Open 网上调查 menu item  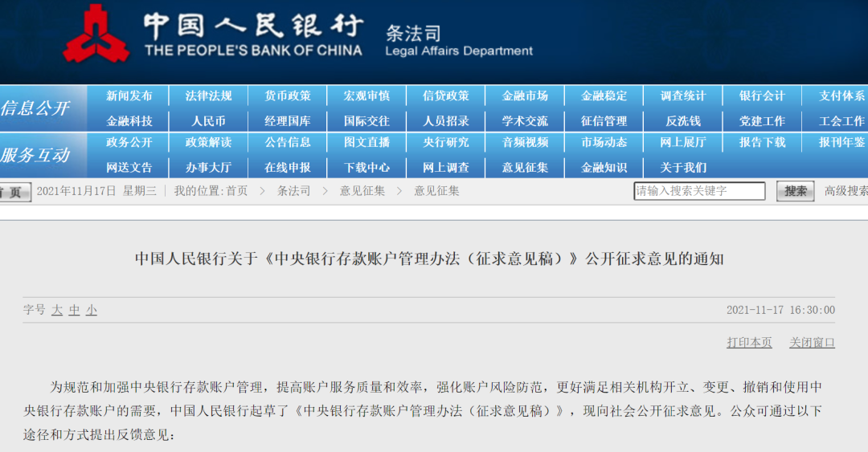tap(445, 168)
